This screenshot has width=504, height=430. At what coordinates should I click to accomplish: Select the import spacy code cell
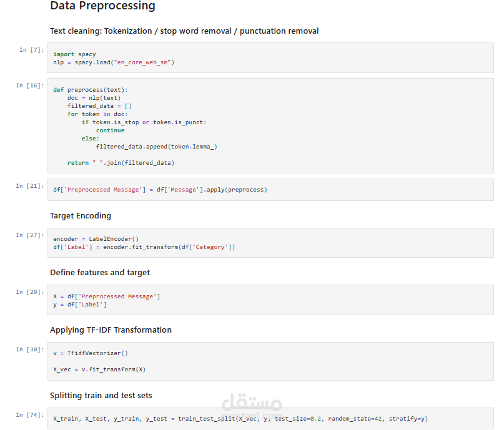pos(270,58)
